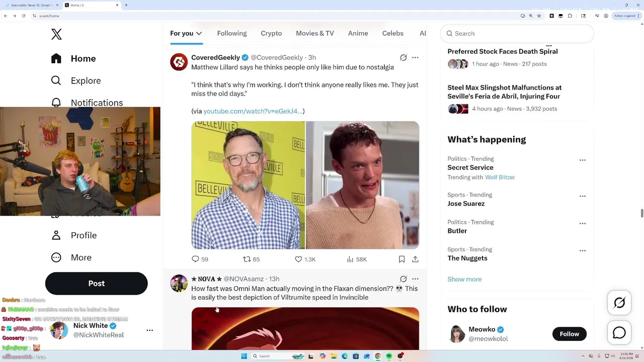Switch to the Following tab

[232, 33]
